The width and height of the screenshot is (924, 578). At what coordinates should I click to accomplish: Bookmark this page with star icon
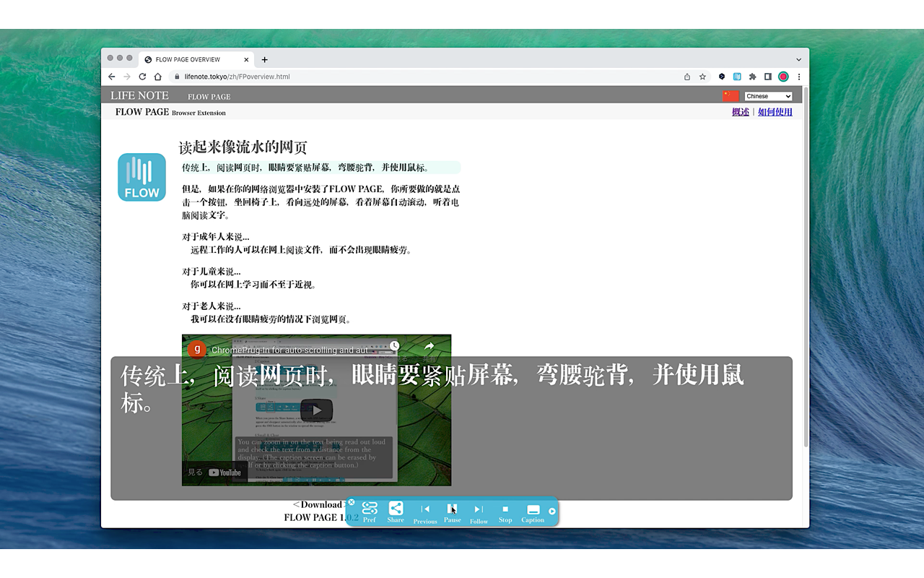coord(702,77)
